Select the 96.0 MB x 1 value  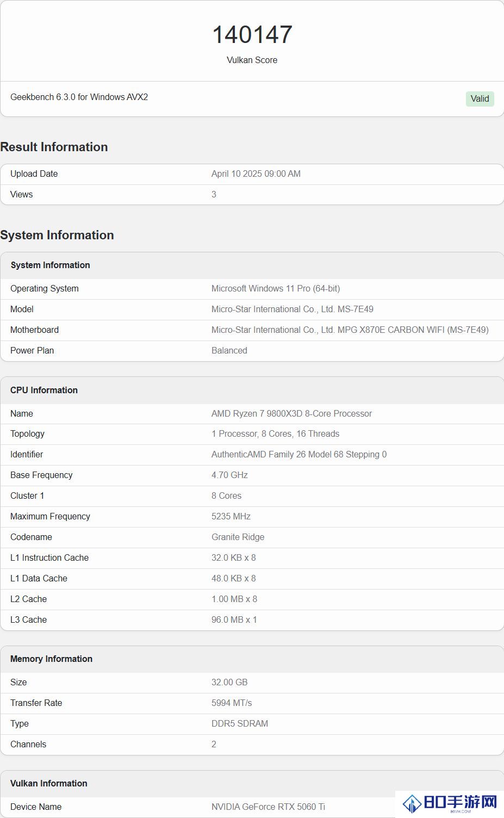pyautogui.click(x=234, y=619)
